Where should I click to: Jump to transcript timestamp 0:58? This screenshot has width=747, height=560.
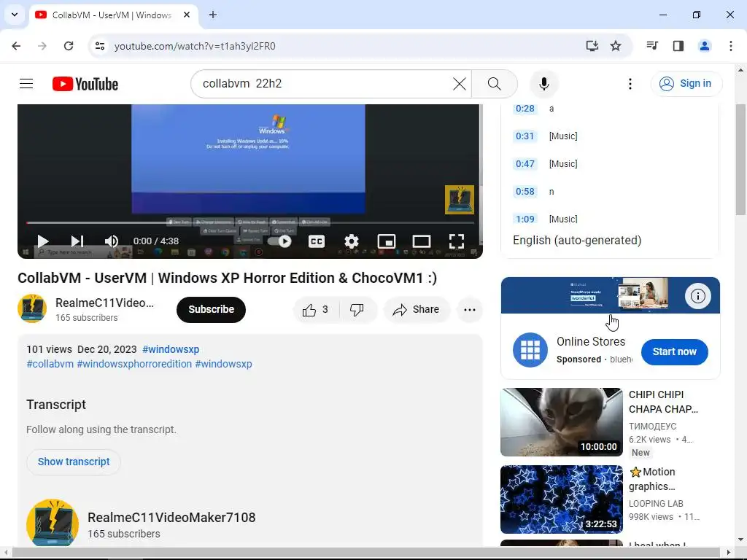[x=525, y=192]
